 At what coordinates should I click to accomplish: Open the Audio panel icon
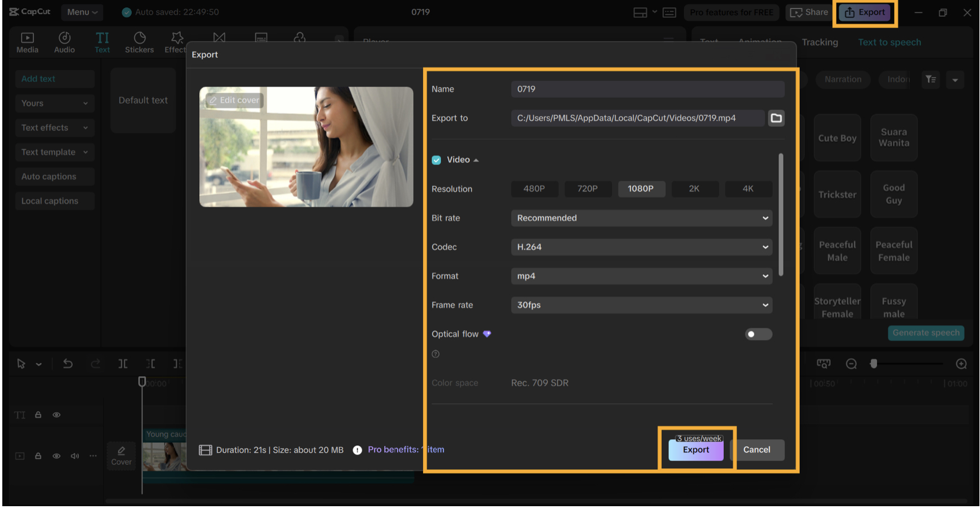point(64,42)
